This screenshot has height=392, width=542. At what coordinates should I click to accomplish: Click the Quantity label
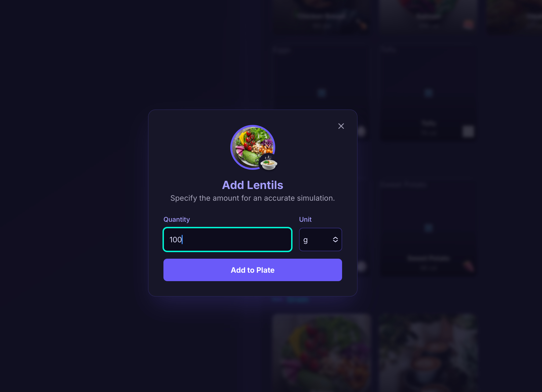click(x=177, y=219)
